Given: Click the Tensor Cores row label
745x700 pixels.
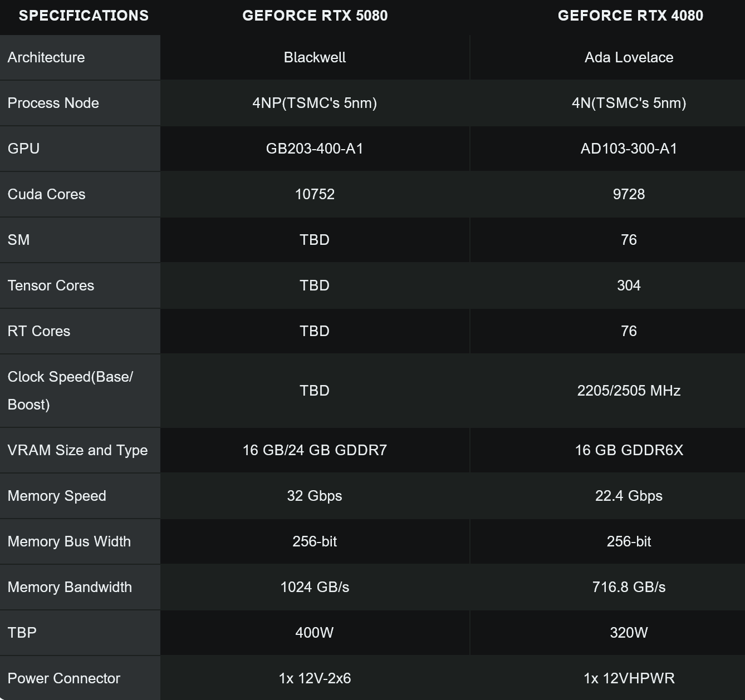Looking at the screenshot, I should 51,285.
